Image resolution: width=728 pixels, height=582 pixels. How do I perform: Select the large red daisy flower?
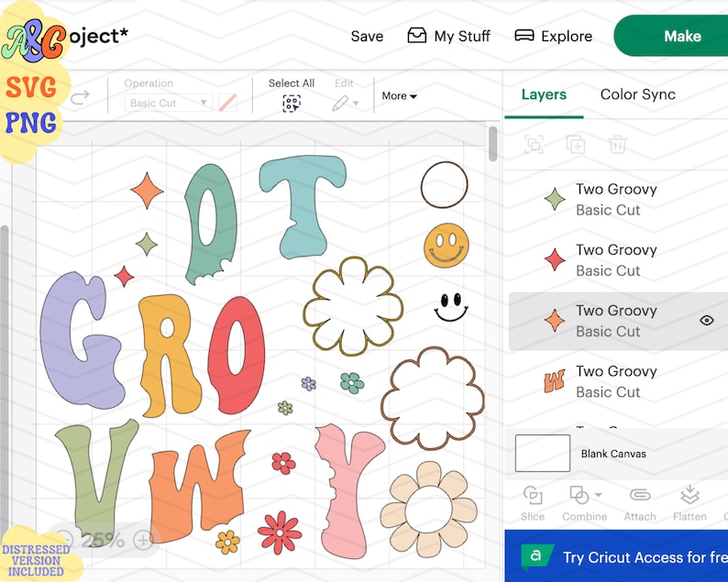[x=280, y=533]
